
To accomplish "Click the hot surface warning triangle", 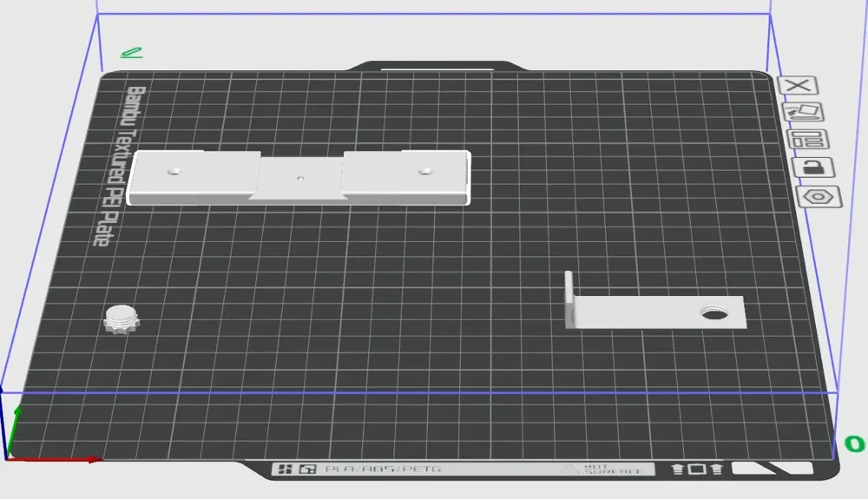I will pos(569,469).
